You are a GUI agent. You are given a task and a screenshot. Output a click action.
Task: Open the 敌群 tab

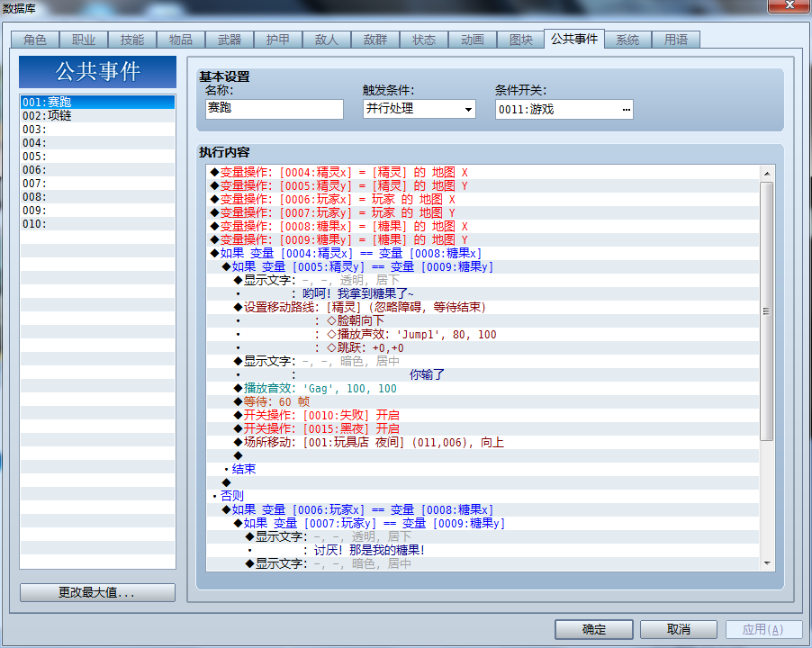(x=375, y=40)
